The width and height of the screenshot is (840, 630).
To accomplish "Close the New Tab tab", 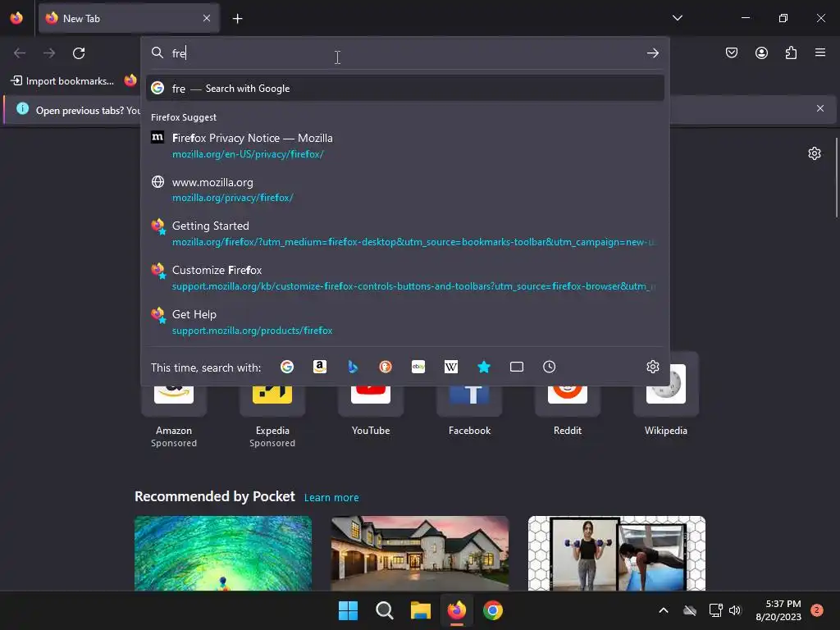I will pos(207,18).
